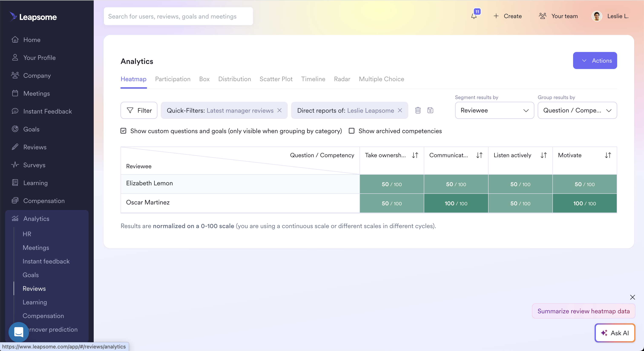Switch to the Heatmap tab
The image size is (644, 351).
coord(134,79)
